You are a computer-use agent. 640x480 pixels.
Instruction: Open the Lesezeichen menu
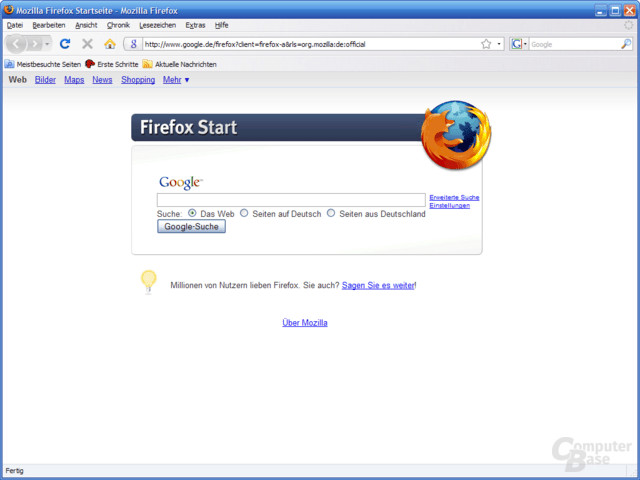158,25
